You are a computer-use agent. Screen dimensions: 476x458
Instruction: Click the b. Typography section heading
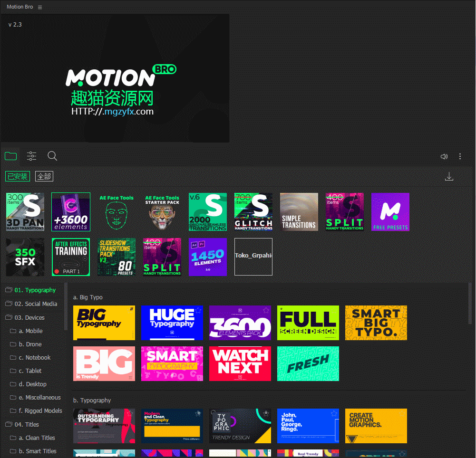[x=92, y=401]
